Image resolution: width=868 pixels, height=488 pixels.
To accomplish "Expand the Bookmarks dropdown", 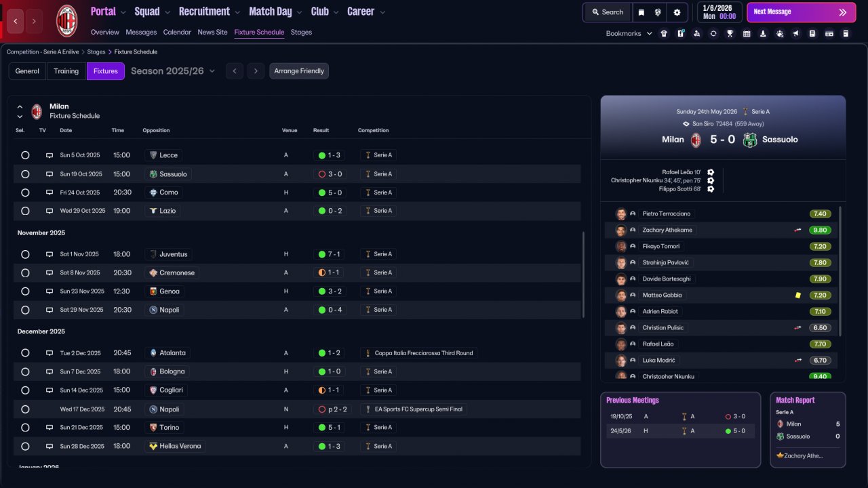I will point(629,33).
